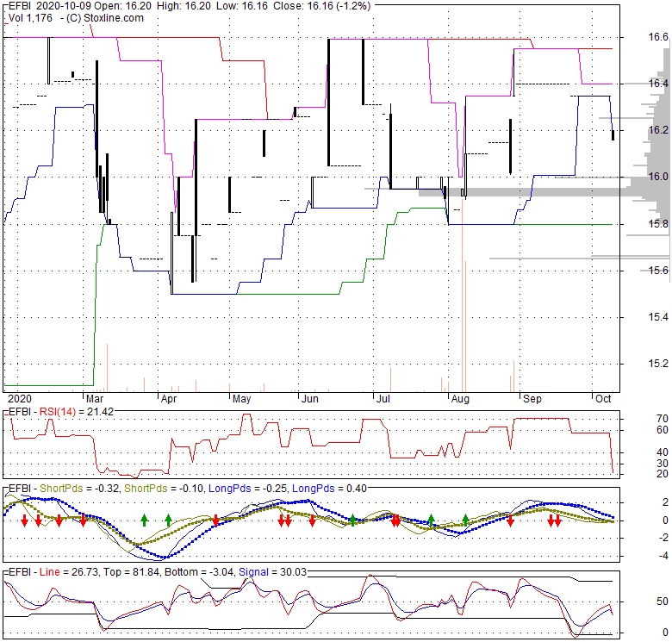Click the 40 level on RSI axis
672x642 pixels.
(663, 452)
